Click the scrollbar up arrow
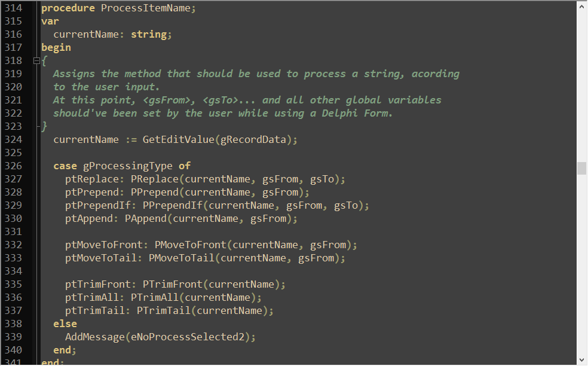The height and width of the screenshot is (366, 588). (x=581, y=7)
